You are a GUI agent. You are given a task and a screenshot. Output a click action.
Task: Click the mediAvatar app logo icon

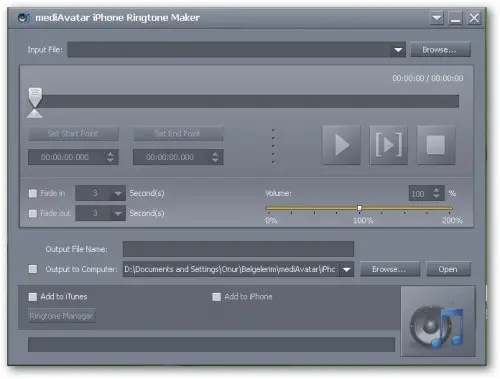24,18
